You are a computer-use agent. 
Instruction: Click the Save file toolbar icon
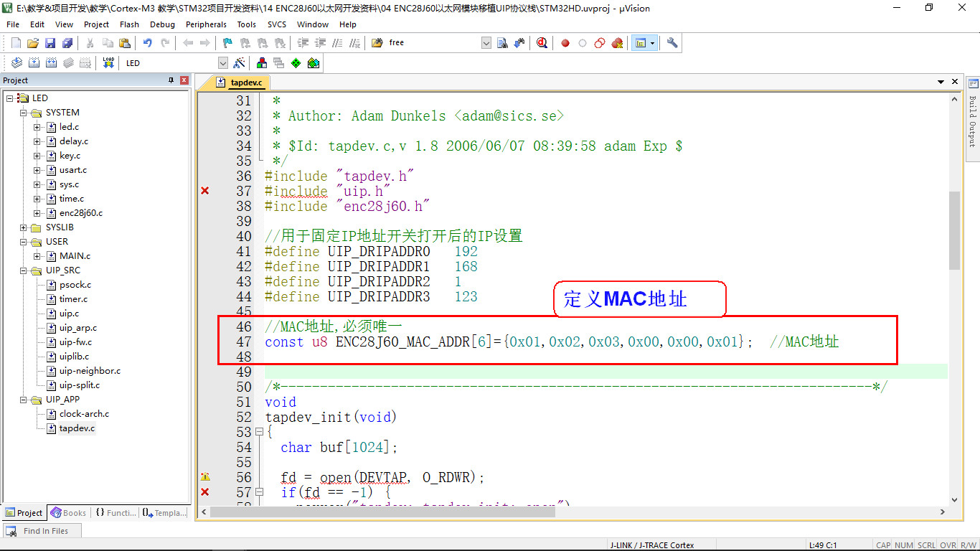click(x=50, y=43)
